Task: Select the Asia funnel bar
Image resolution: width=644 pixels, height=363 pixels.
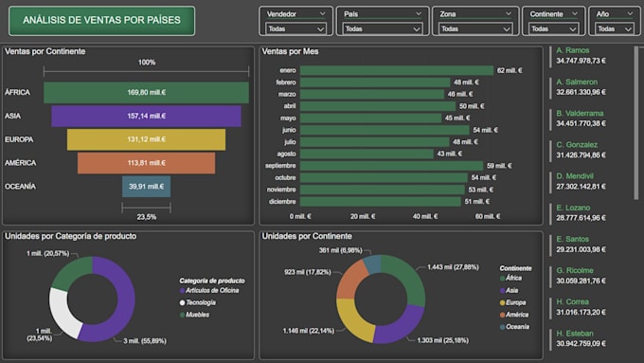Action: pos(146,116)
